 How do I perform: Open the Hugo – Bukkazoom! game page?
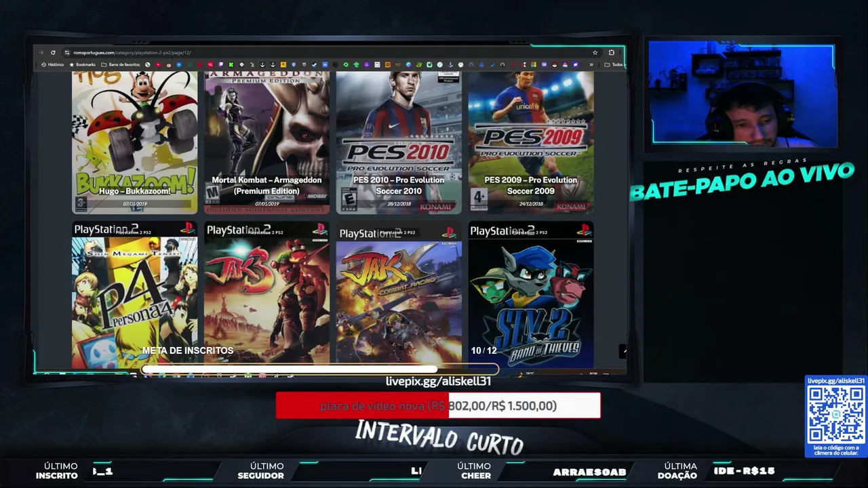pyautogui.click(x=135, y=142)
